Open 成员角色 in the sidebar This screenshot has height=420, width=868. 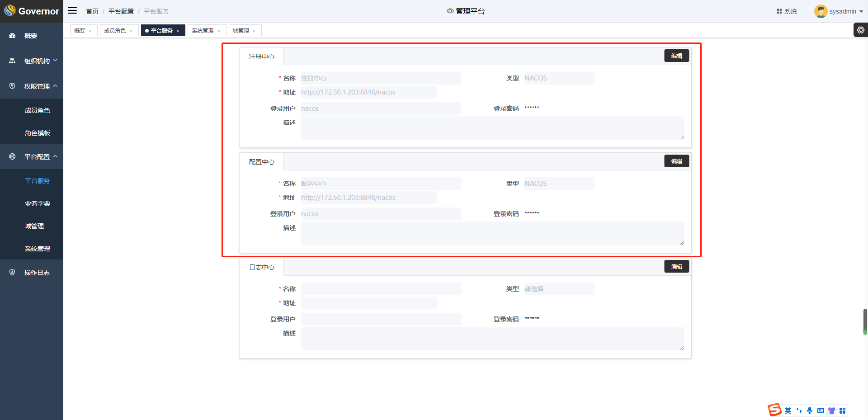(x=38, y=110)
